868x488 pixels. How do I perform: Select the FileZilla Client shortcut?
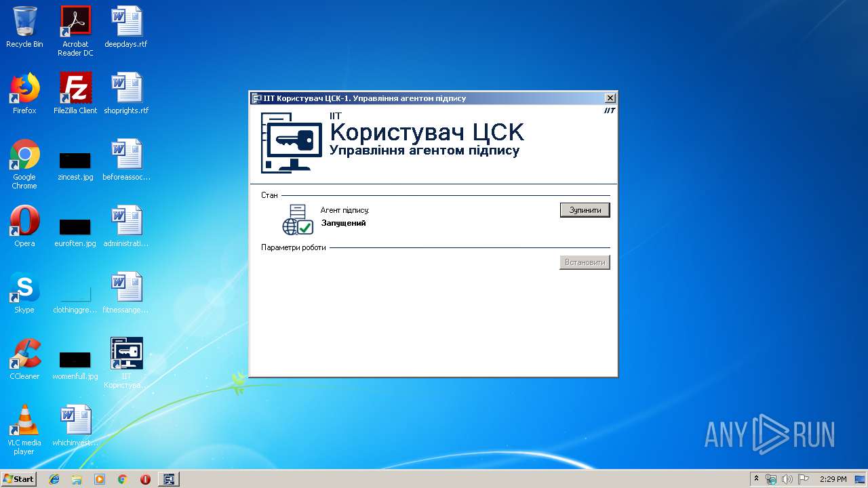click(x=75, y=94)
